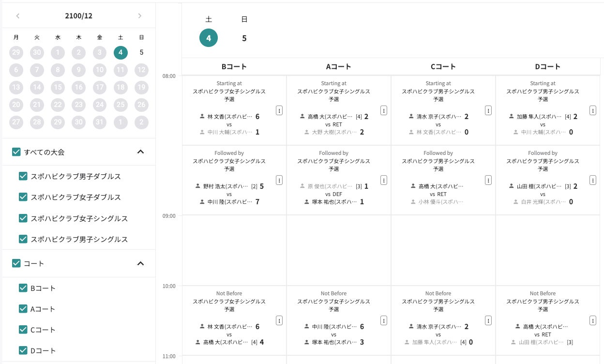Open three-dot menu for Dコート Not Before match
The height and width of the screenshot is (364, 604).
pyautogui.click(x=593, y=320)
